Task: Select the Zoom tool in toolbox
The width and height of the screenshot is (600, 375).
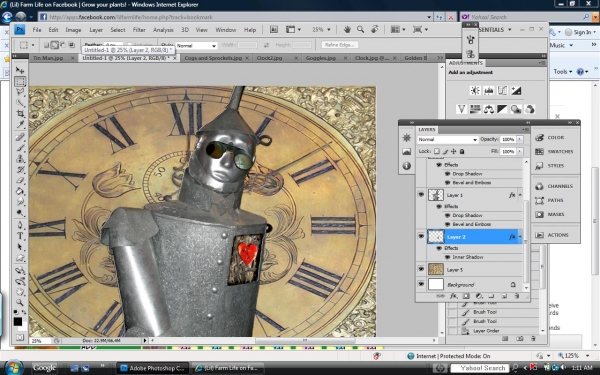Action: point(20,303)
